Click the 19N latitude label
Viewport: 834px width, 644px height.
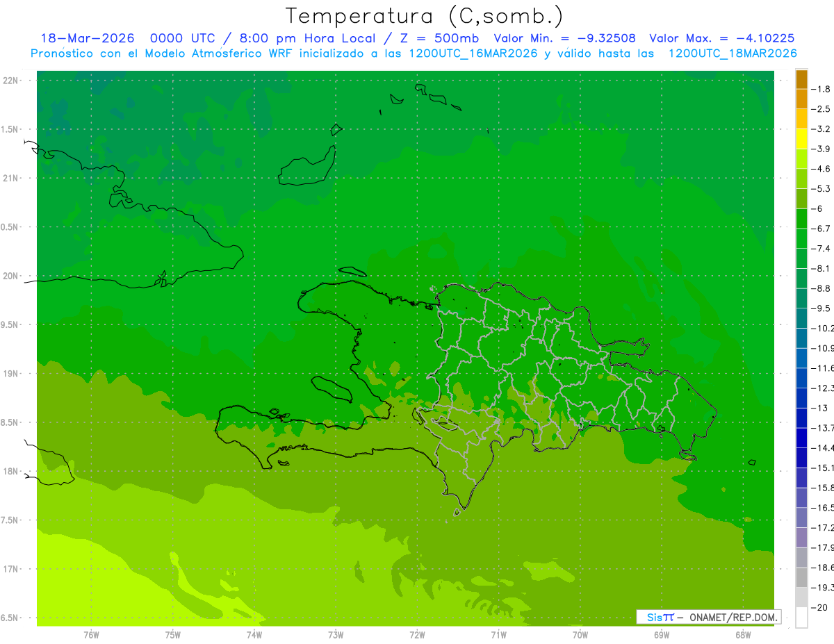click(12, 374)
